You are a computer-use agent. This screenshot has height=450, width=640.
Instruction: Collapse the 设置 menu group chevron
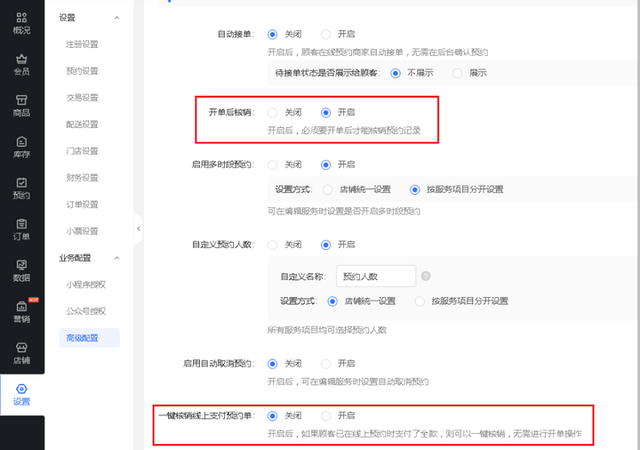(117, 18)
